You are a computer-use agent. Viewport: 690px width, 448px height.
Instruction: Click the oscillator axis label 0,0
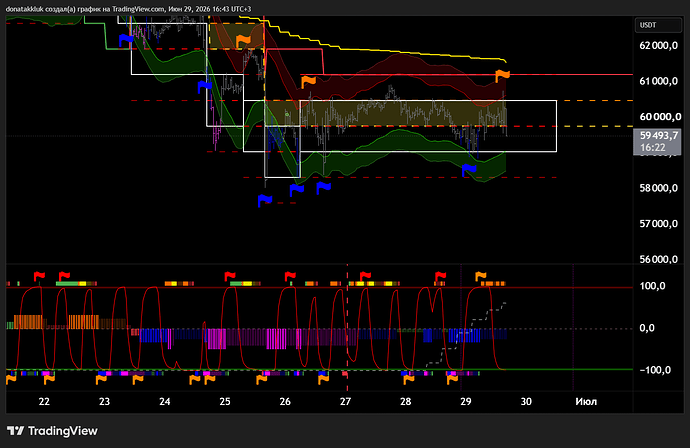(647, 328)
